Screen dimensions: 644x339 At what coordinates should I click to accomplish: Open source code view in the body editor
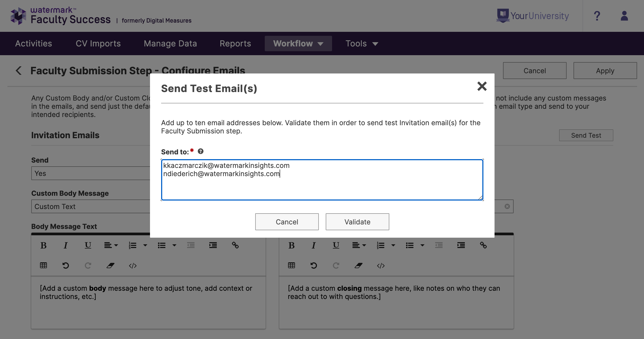133,266
